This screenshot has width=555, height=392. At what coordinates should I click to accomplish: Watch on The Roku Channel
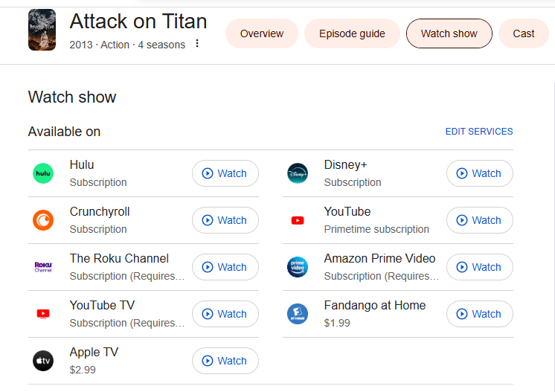pyautogui.click(x=225, y=267)
